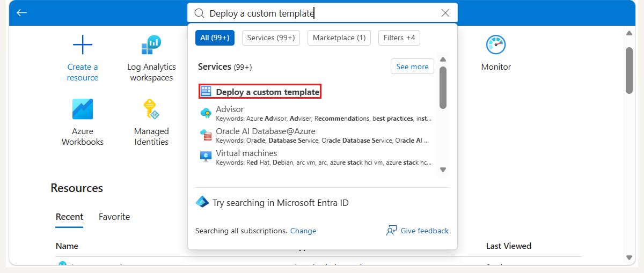Open the Monitor gauge icon
The image size is (644, 273).
pyautogui.click(x=496, y=45)
